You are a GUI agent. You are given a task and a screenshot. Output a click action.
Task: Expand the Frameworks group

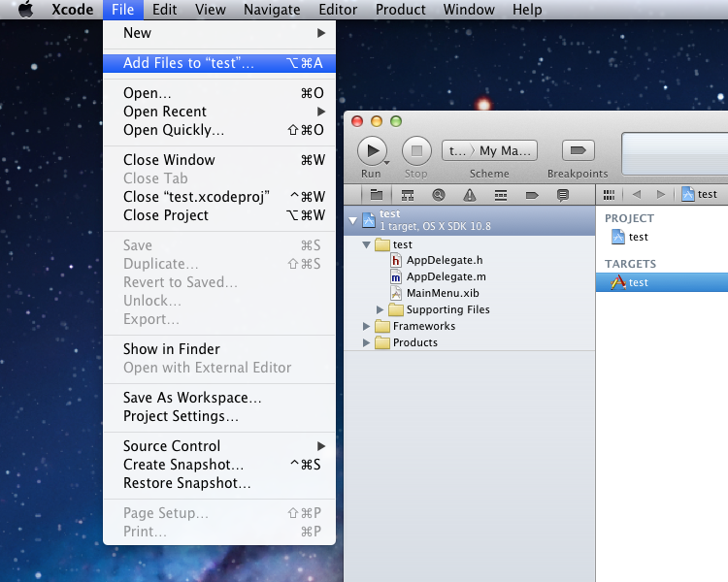[x=366, y=326]
